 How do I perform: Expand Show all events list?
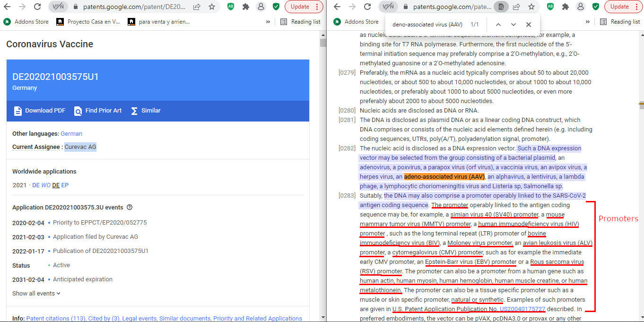tap(36, 293)
